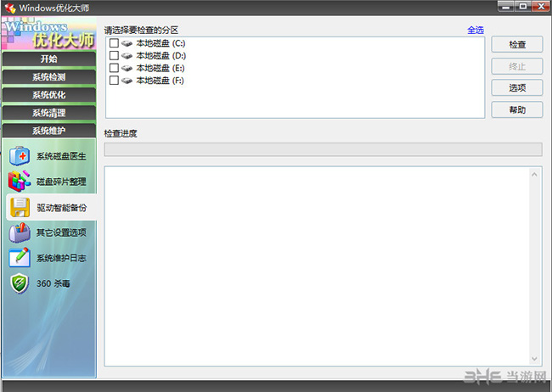
Task: Click the 检查进度 progress bar
Action: pyautogui.click(x=323, y=149)
